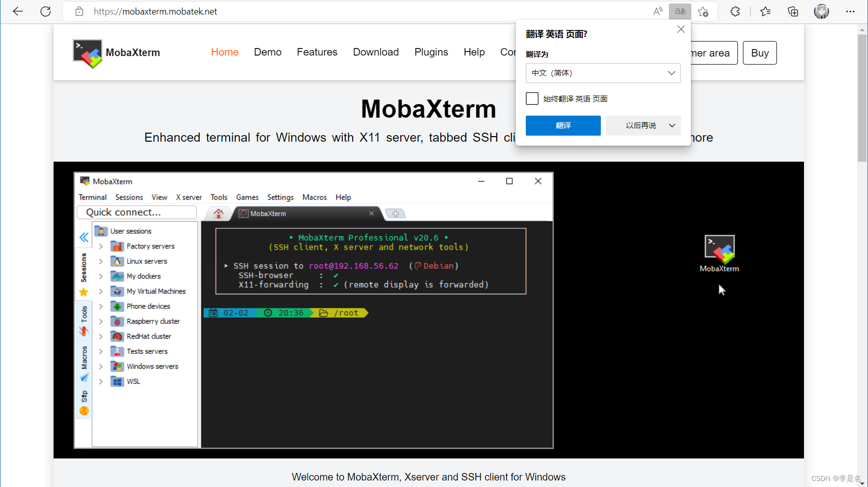Screen dimensions: 868x487
Task: Close the translate popup with the X
Action: click(x=681, y=30)
